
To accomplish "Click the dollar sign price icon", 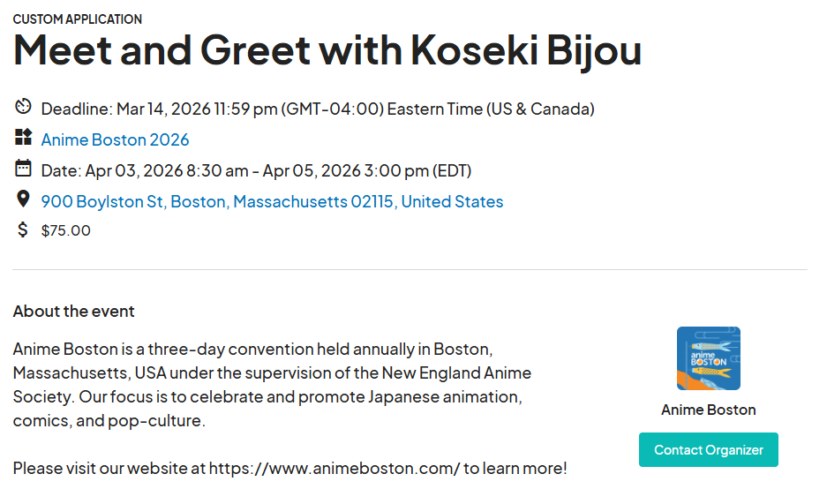I will [23, 230].
